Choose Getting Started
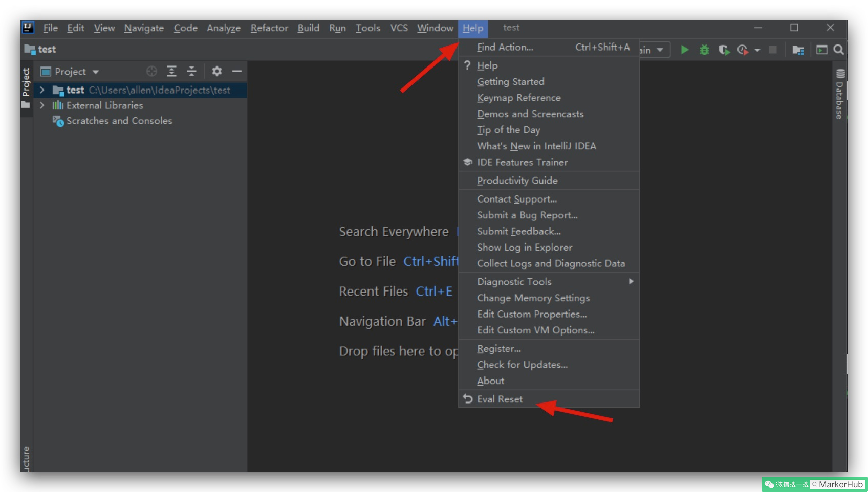The image size is (868, 492). (549, 82)
